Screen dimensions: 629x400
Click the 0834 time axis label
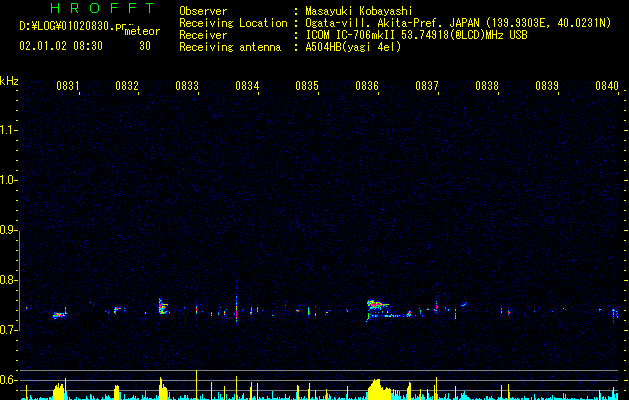[247, 86]
